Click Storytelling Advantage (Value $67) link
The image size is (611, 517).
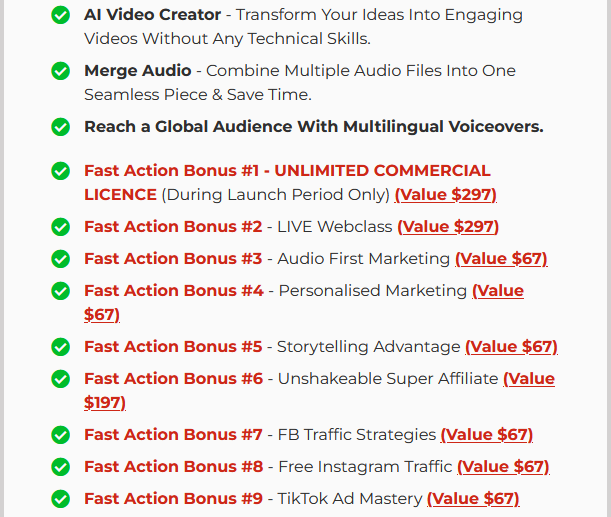[x=510, y=347]
